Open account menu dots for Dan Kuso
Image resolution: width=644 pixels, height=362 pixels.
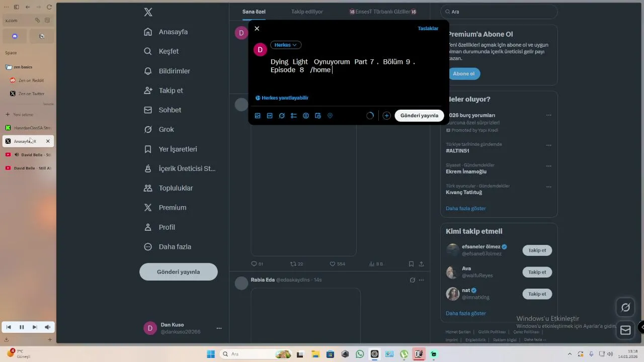click(219, 328)
